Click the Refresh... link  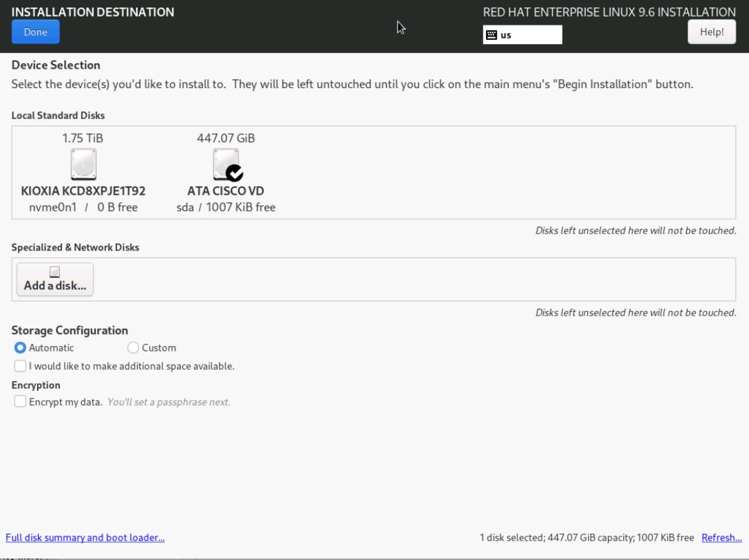click(x=721, y=537)
